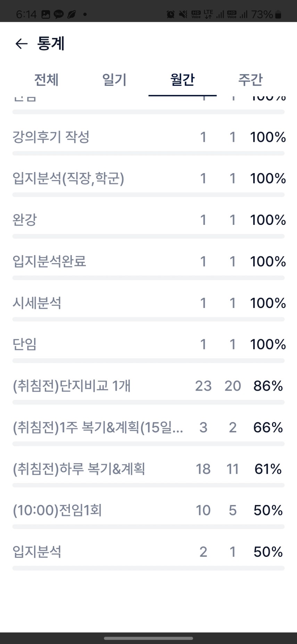Tap the 61% value for 하루 복기&계획

pos(268,469)
